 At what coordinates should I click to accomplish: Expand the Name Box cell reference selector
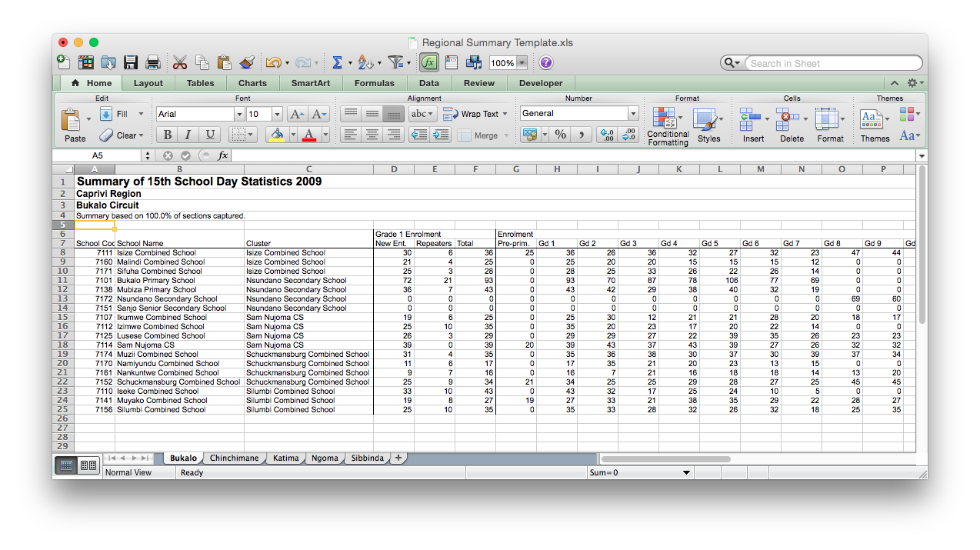click(x=147, y=155)
